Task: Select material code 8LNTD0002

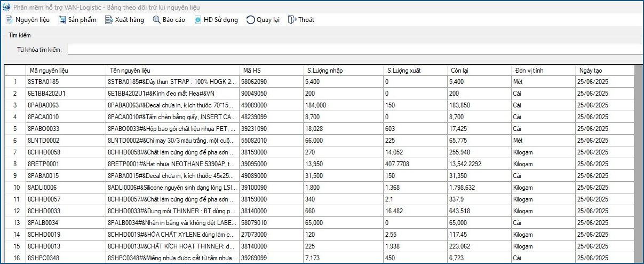Action: pyautogui.click(x=66, y=141)
